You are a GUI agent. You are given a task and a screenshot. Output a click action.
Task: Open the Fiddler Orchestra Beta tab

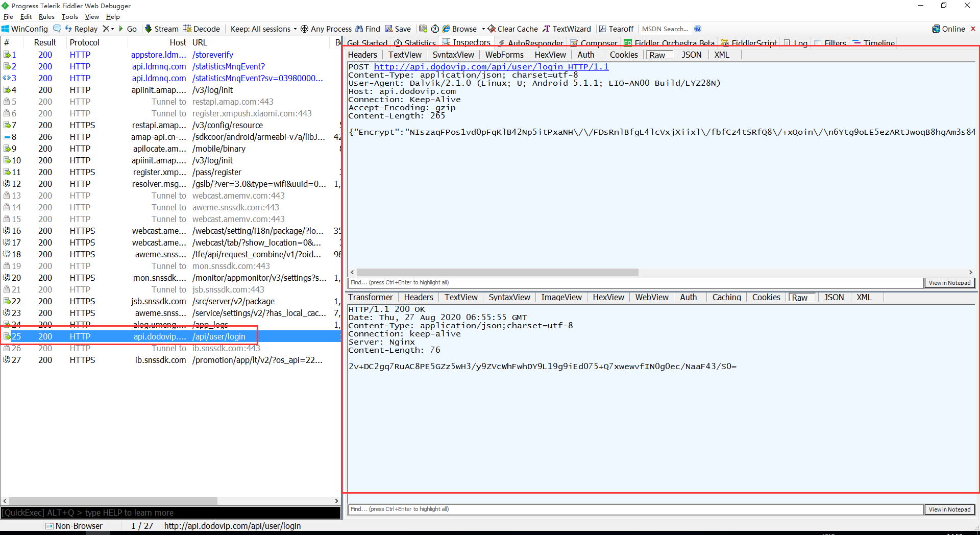[x=670, y=43]
